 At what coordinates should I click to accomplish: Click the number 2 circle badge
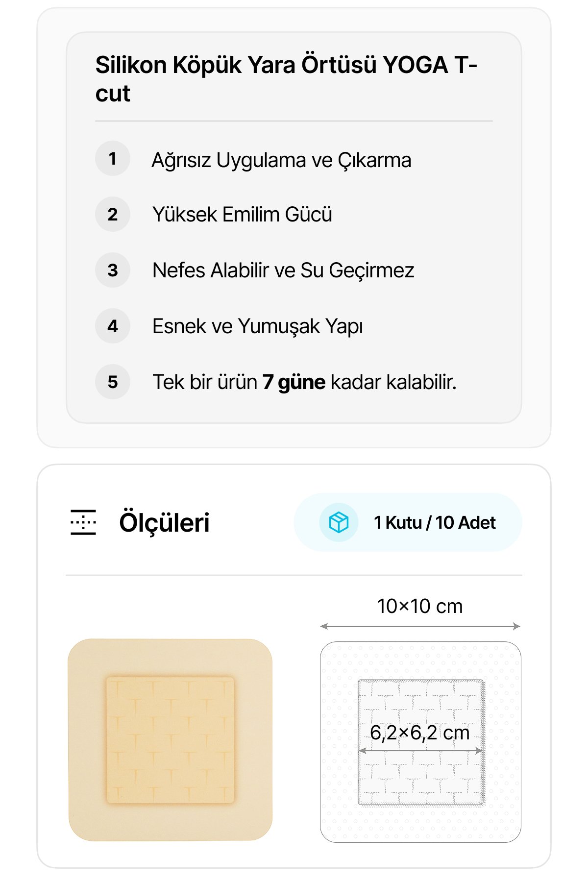point(113,215)
